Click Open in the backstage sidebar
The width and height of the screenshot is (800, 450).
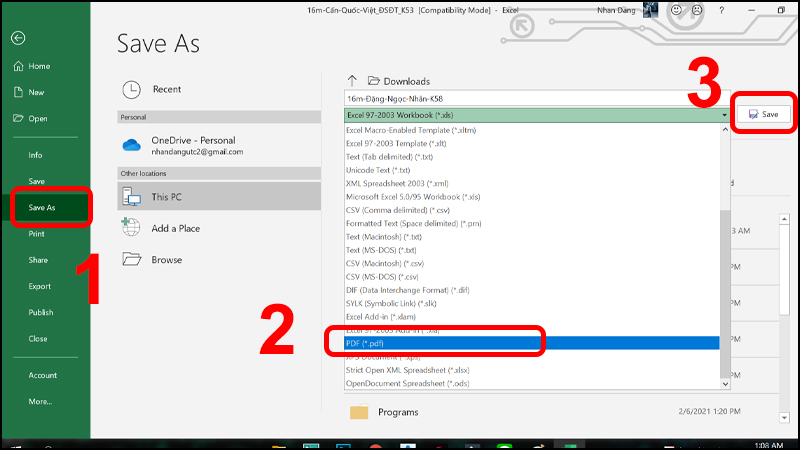pos(38,118)
